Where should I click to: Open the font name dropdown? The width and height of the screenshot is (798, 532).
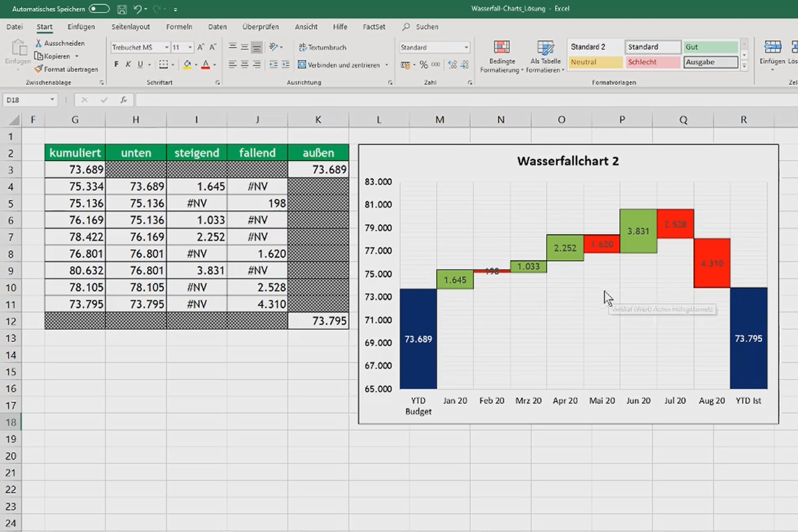point(168,47)
